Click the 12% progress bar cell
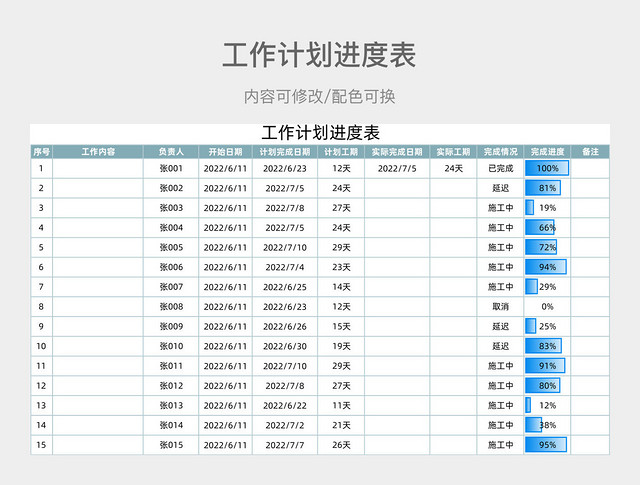This screenshot has width=640, height=485. (x=547, y=405)
